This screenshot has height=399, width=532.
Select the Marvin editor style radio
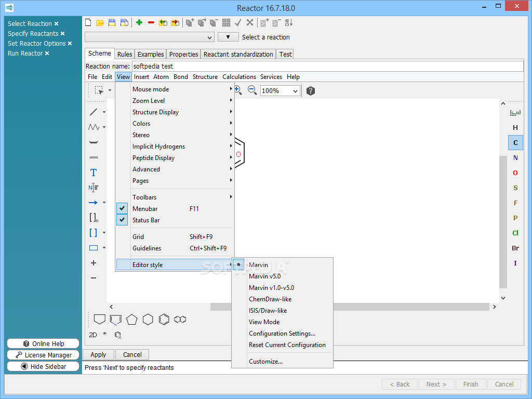coord(282,264)
